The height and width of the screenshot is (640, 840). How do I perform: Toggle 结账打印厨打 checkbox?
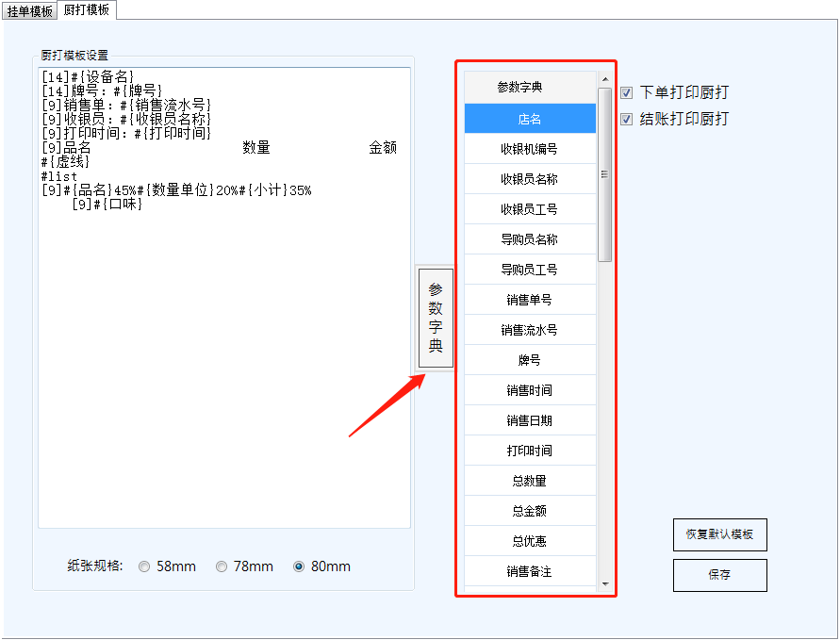(x=626, y=119)
